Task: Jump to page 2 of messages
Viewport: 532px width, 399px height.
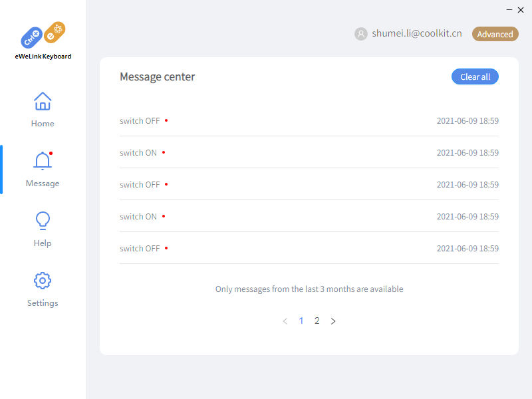Action: pos(317,321)
